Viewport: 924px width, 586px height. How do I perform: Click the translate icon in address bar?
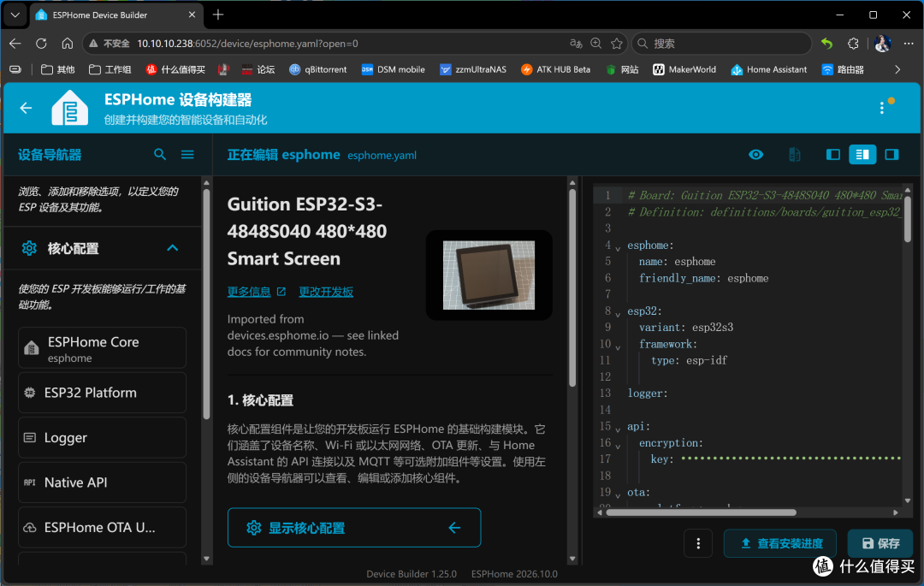click(576, 44)
